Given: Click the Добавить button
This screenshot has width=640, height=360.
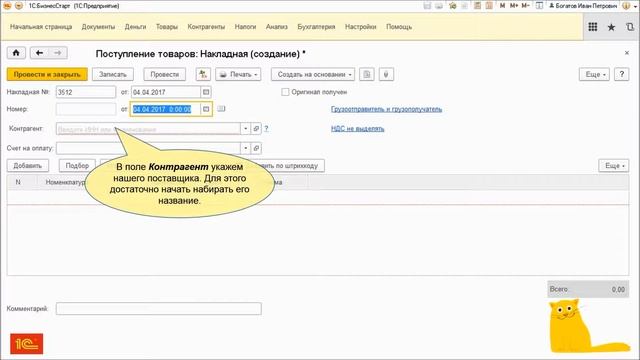Looking at the screenshot, I should coord(27,166).
